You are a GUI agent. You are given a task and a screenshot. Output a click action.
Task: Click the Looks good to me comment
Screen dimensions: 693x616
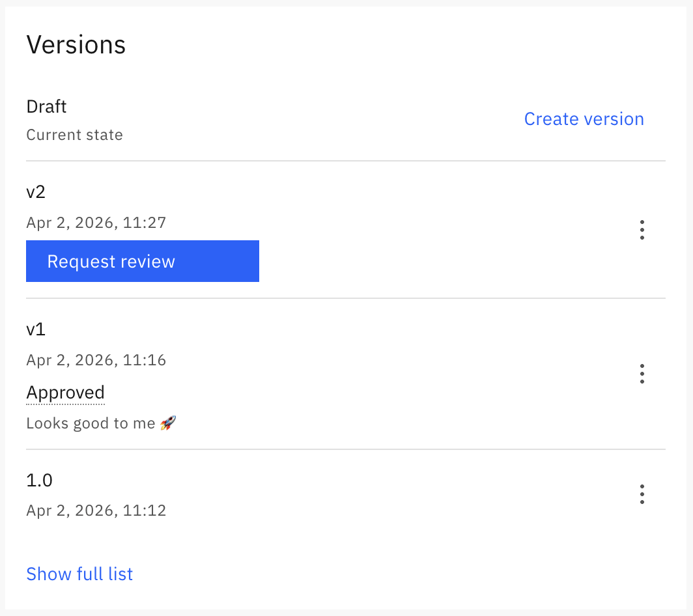[91, 423]
